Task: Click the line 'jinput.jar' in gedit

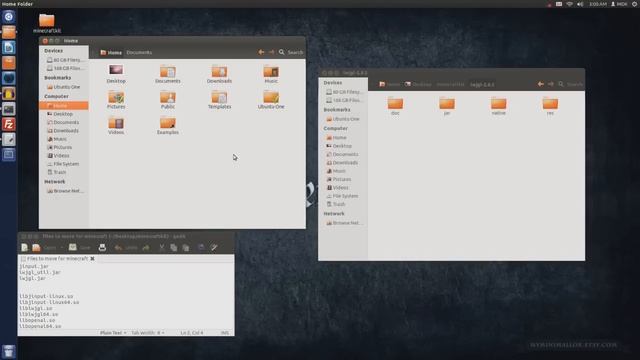Action: click(x=34, y=267)
